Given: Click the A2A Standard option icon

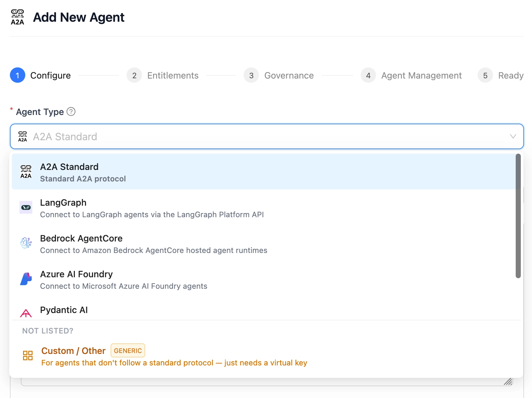Looking at the screenshot, I should 26,172.
